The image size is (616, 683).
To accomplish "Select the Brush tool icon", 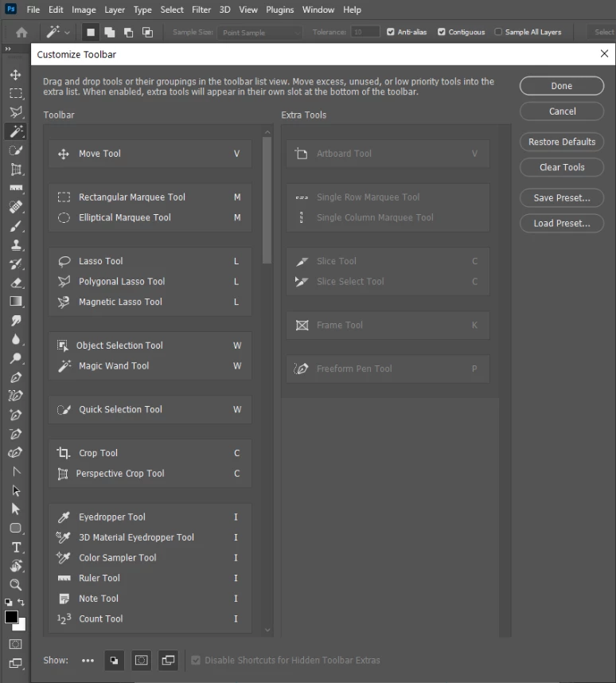I will [x=16, y=226].
